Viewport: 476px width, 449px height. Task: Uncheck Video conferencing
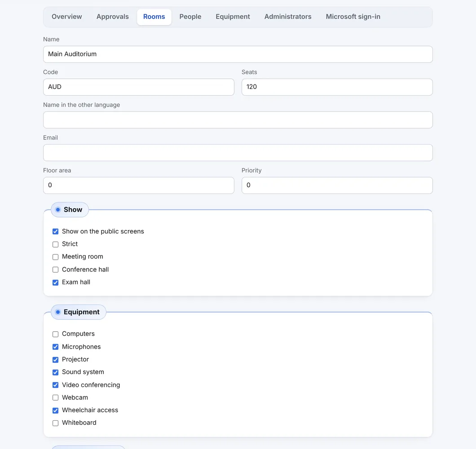tap(55, 385)
